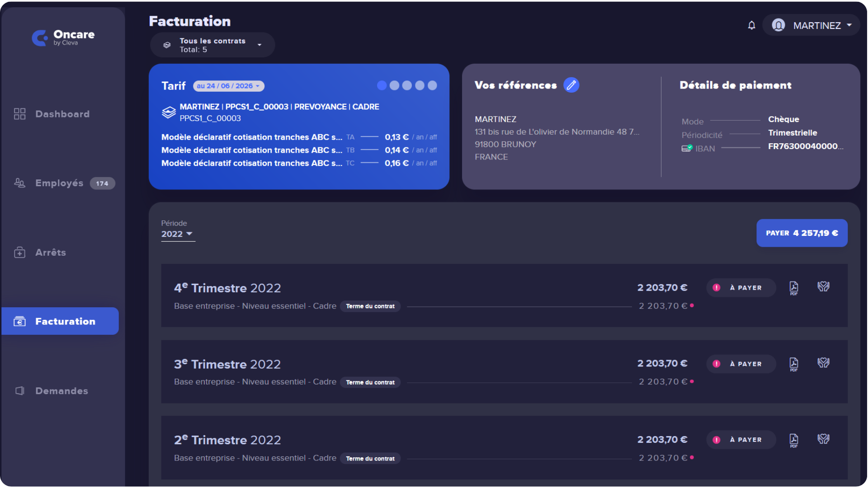Select the third Tarif carousel dot
This screenshot has width=868, height=488.
407,85
